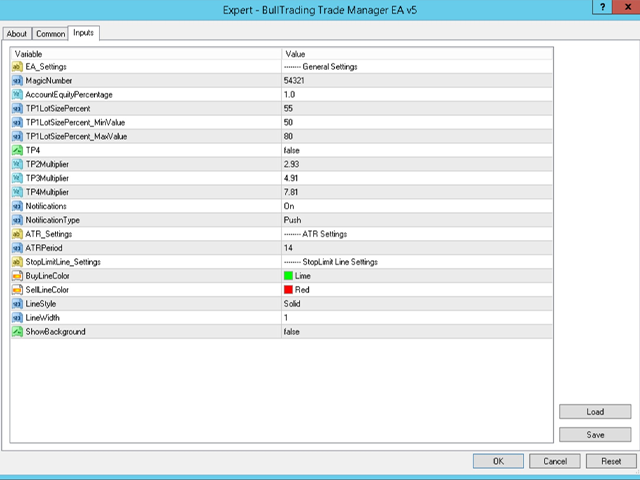Save the current input settings
Viewport: 640px width, 480px height.
[595, 435]
